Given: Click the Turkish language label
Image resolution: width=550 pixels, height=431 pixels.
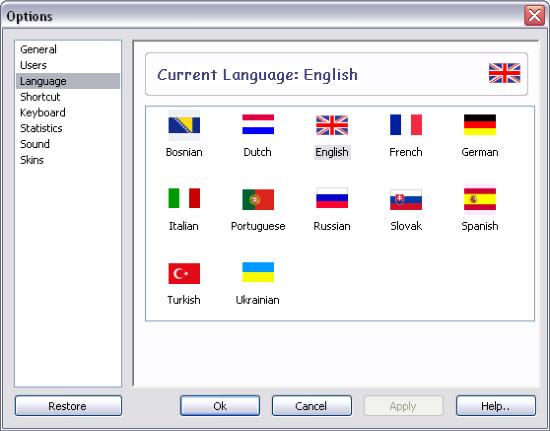Looking at the screenshot, I should [184, 300].
